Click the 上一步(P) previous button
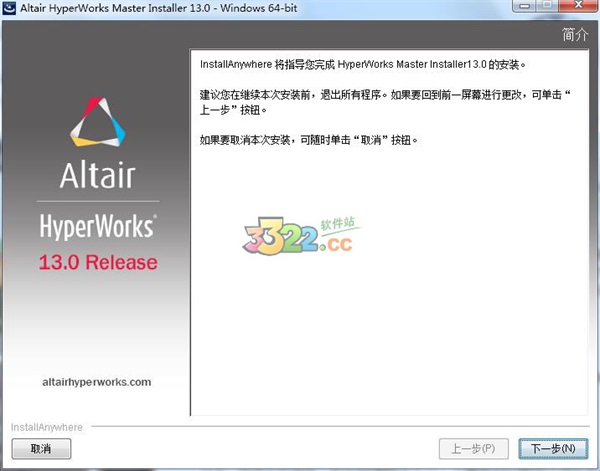This screenshot has width=600, height=471. 474,448
